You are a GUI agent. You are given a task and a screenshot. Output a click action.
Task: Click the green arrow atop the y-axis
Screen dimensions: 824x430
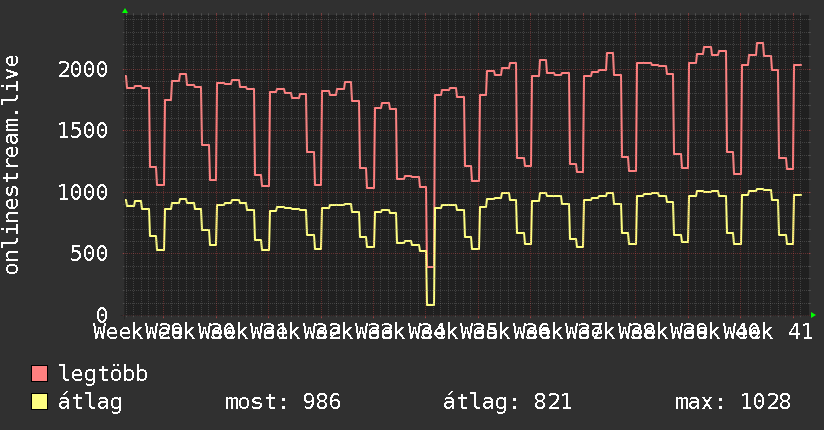[125, 11]
